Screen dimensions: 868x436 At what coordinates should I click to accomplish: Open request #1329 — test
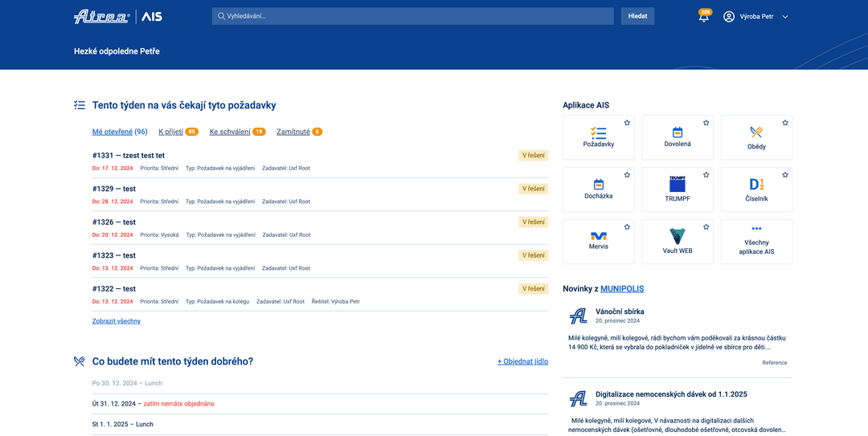tap(114, 189)
